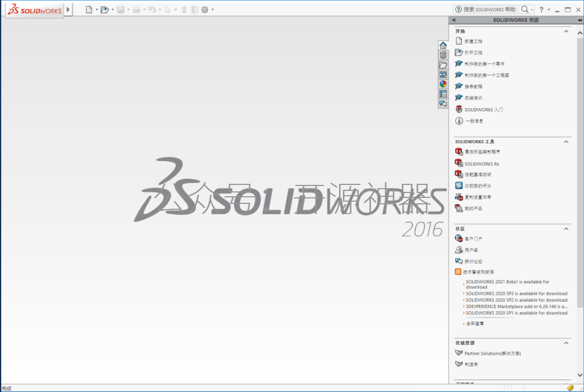
Task: Open dropdown arrow next to New icon
Action: click(x=97, y=10)
